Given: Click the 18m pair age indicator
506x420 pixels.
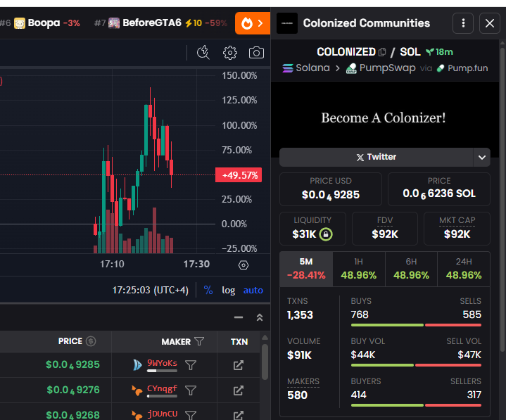Looking at the screenshot, I should click(x=439, y=52).
